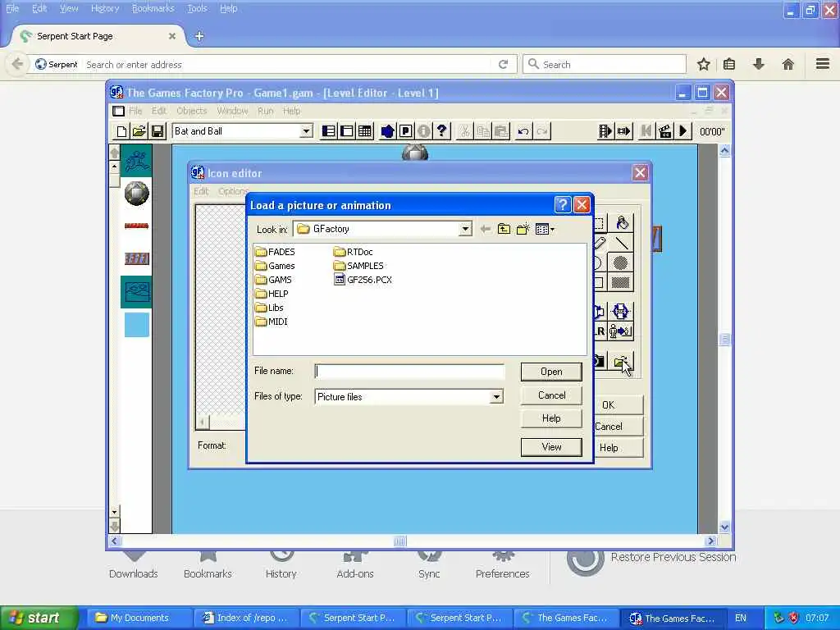
Task: Click the filmstrip Run game icon
Action: point(605,131)
